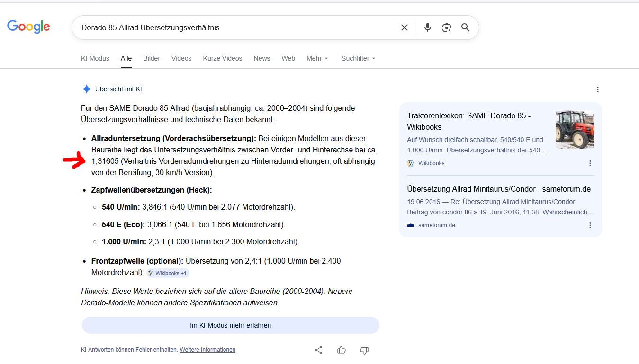Open the Weitere Informationen link

point(207,350)
